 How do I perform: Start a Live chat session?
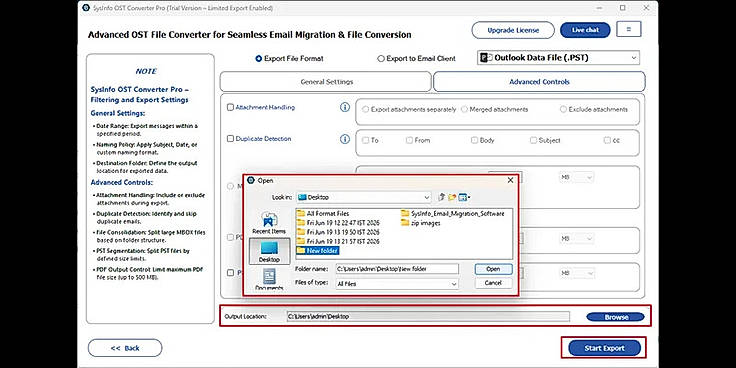[585, 30]
